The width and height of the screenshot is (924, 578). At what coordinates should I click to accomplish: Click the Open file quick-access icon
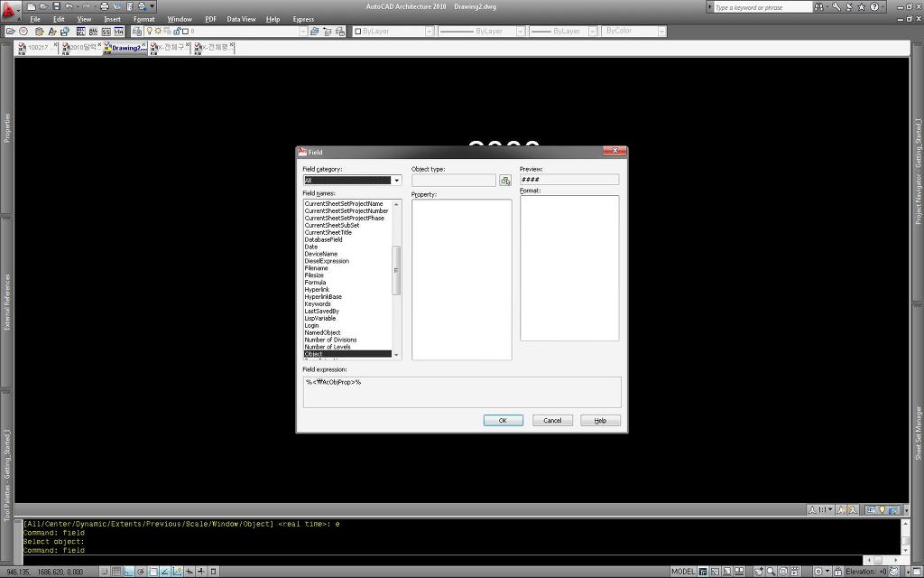44,6
